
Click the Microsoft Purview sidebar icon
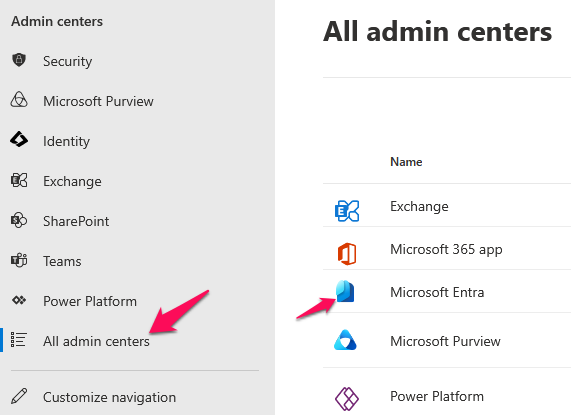pos(19,100)
